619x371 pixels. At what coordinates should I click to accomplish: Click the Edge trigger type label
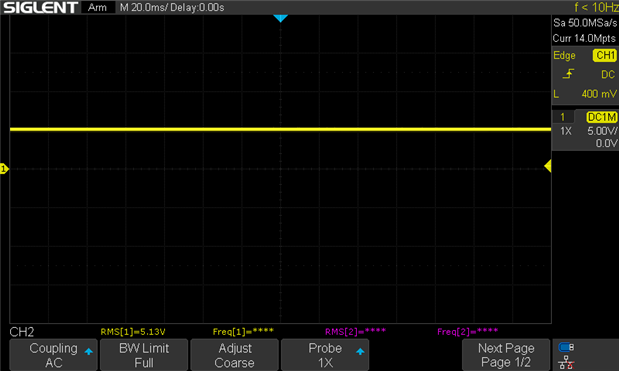coord(564,56)
